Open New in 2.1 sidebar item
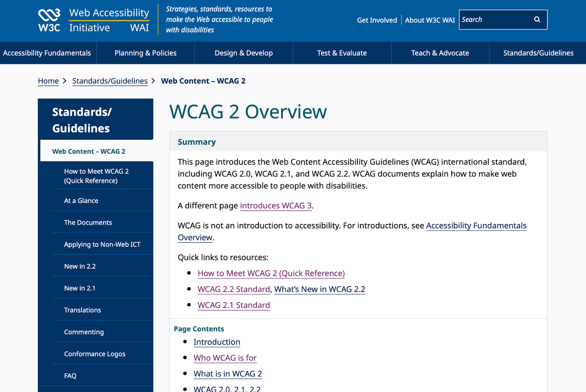 (x=103, y=288)
